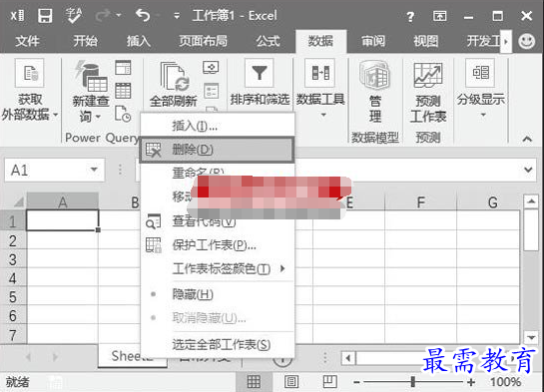Click the Save icon in quick access toolbar
This screenshot has height=392, width=544.
coord(45,16)
